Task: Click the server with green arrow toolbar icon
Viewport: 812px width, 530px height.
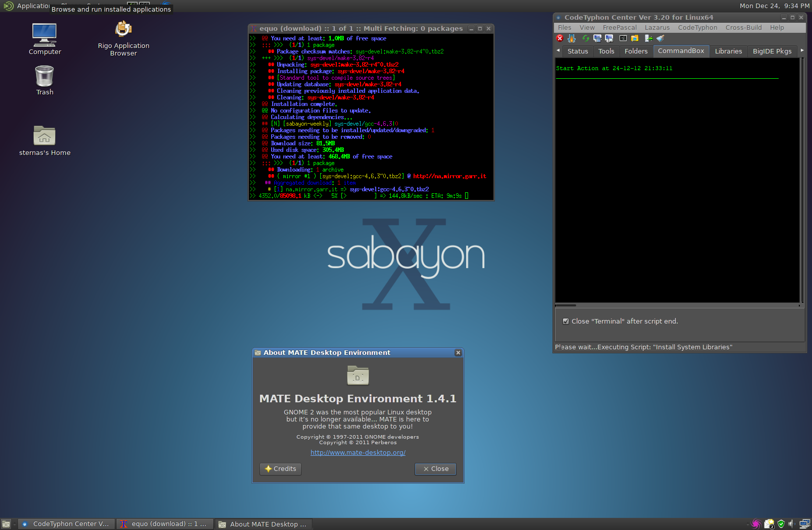Action: (x=649, y=38)
